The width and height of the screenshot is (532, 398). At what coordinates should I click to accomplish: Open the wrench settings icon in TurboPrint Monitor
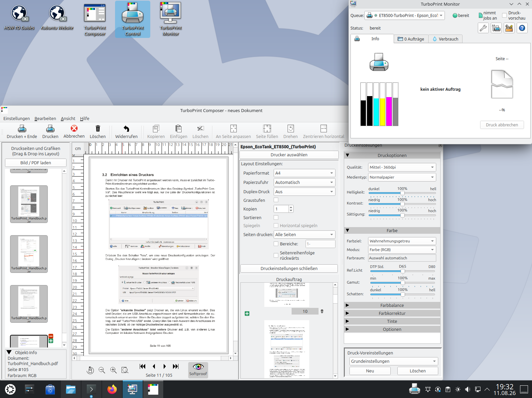483,28
